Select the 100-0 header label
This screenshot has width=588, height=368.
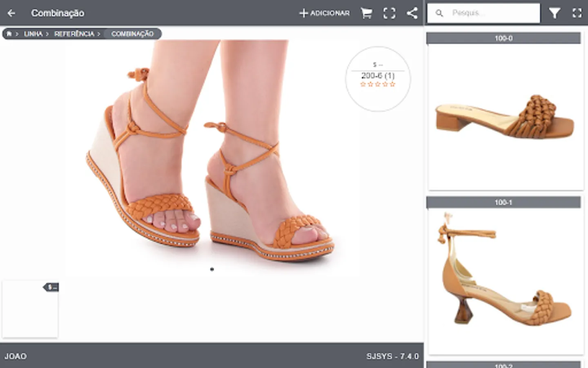click(x=503, y=38)
